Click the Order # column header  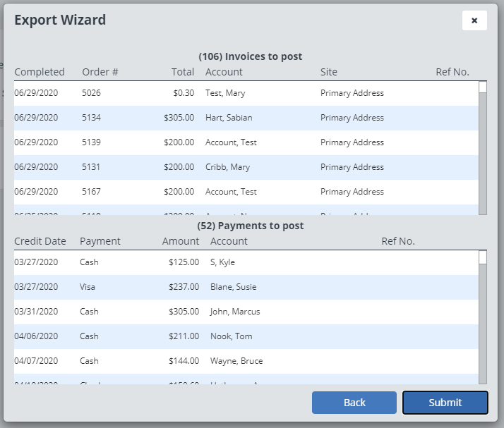coord(100,72)
